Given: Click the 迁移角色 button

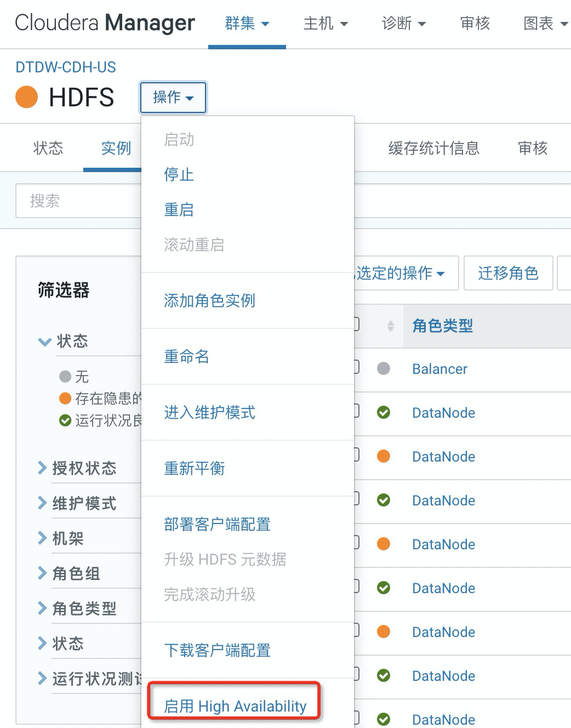Looking at the screenshot, I should [508, 273].
